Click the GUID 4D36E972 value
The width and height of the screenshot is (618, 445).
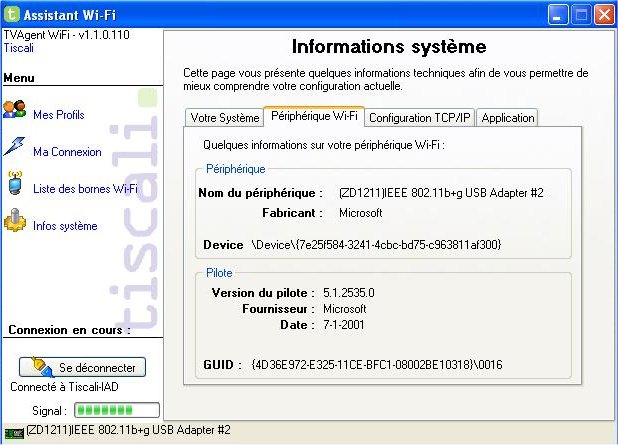pos(376,365)
